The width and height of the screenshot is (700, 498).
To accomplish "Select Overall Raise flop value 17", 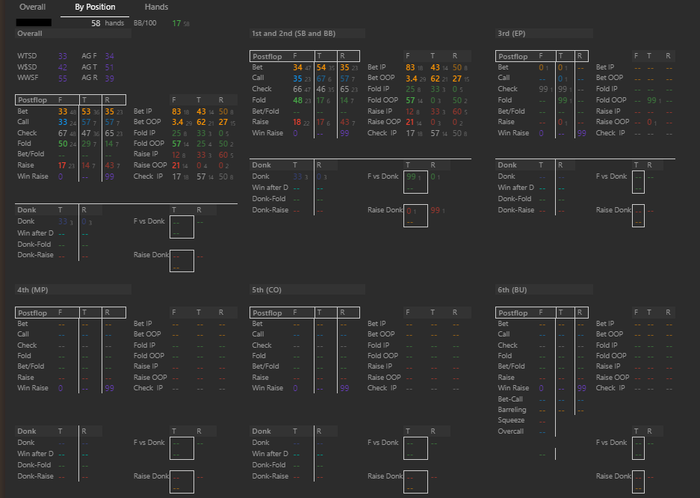I will click(x=62, y=166).
